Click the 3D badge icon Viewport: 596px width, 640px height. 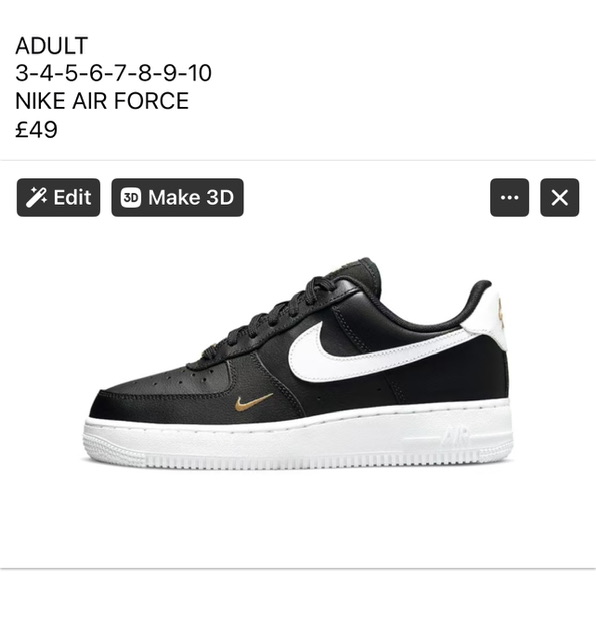pyautogui.click(x=131, y=198)
